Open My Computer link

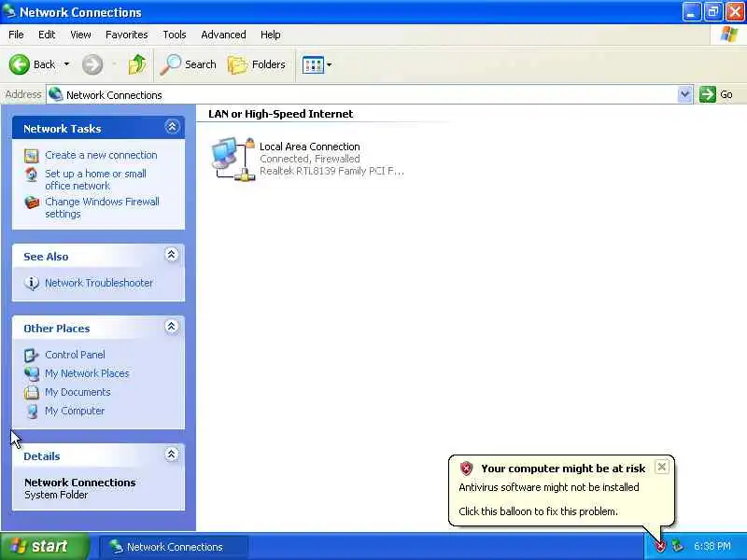point(75,411)
